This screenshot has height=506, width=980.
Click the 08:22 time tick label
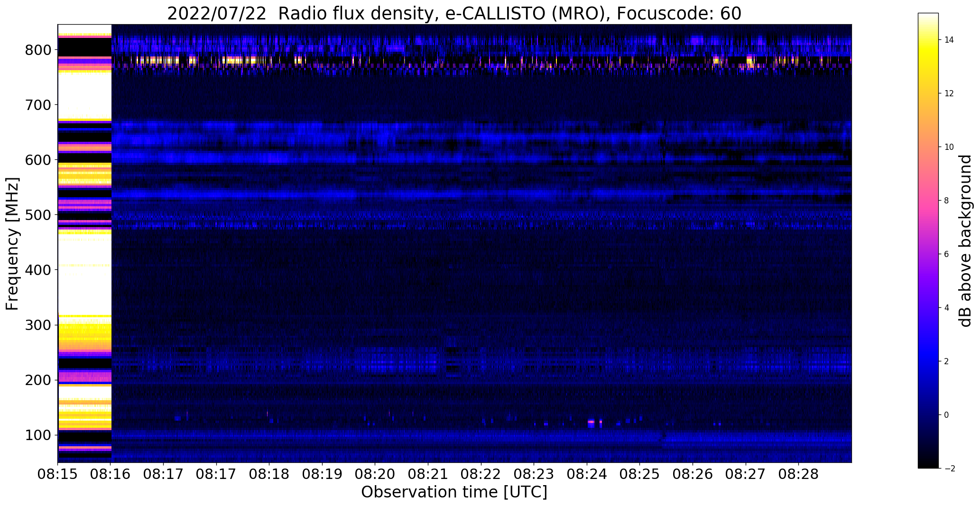[481, 474]
